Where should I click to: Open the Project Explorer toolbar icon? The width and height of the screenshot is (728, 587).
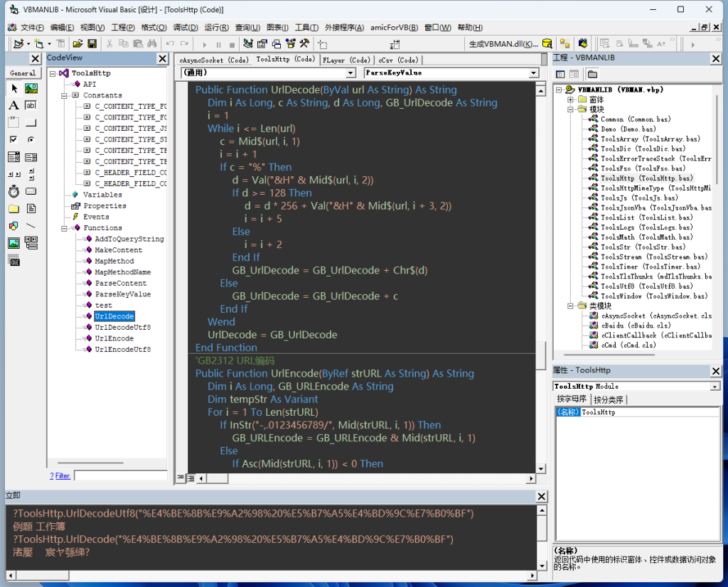click(x=248, y=43)
